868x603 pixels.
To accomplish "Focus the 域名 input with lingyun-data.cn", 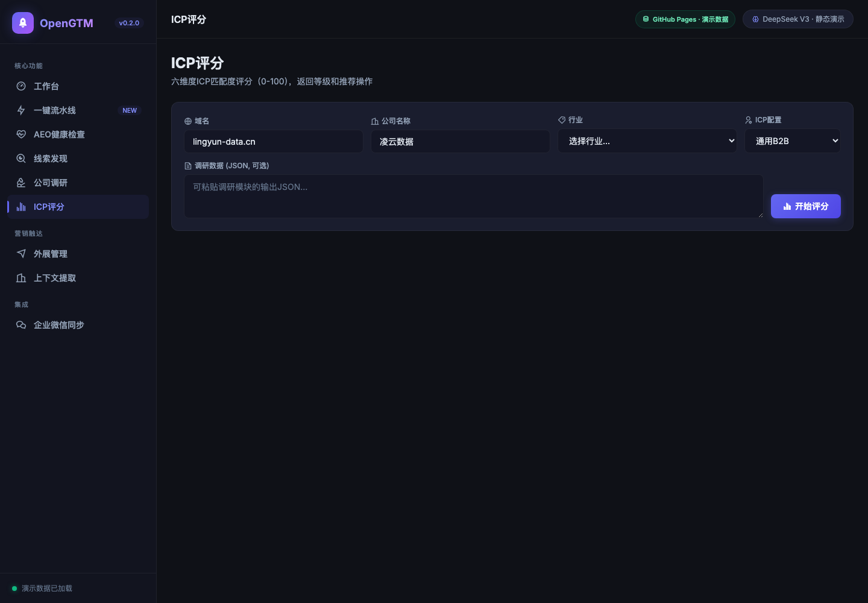I will pos(274,142).
